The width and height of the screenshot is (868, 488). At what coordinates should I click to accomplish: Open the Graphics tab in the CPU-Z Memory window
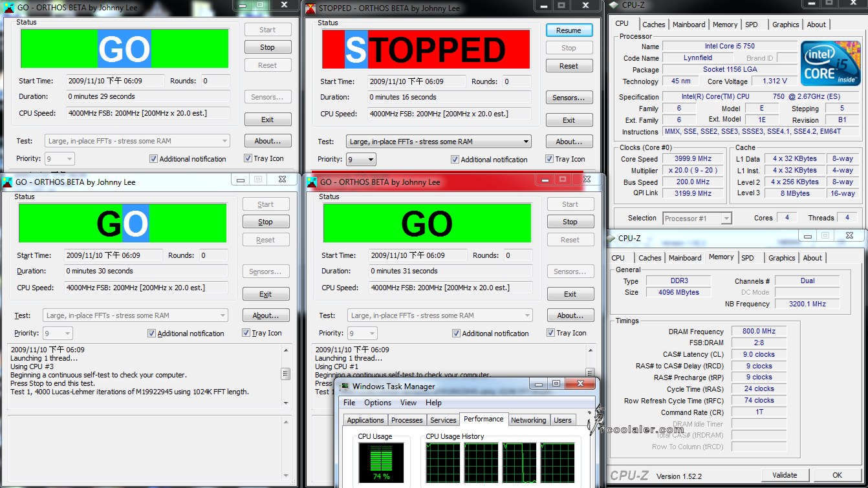tap(781, 258)
